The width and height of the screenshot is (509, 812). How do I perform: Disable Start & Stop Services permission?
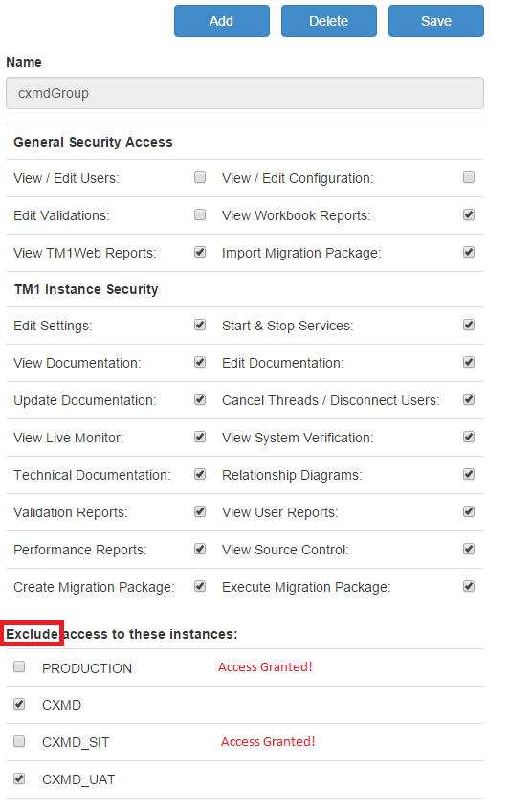[469, 325]
